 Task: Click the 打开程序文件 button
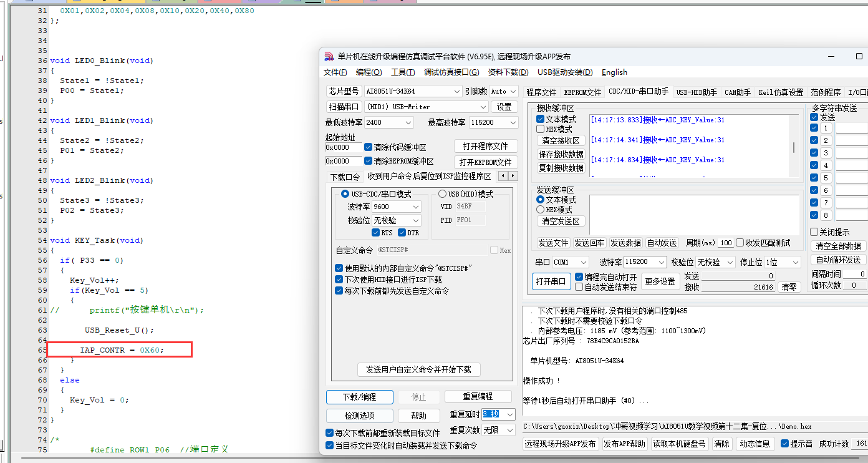486,146
